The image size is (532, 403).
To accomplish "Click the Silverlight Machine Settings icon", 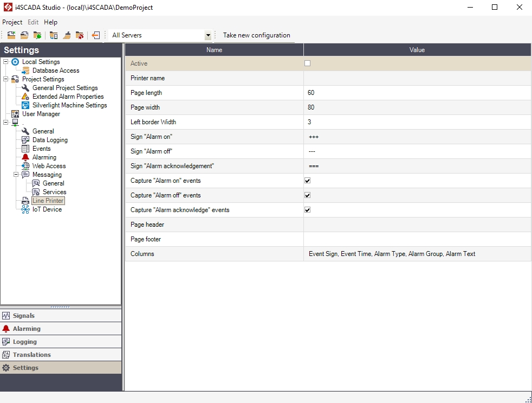I will pyautogui.click(x=25, y=105).
